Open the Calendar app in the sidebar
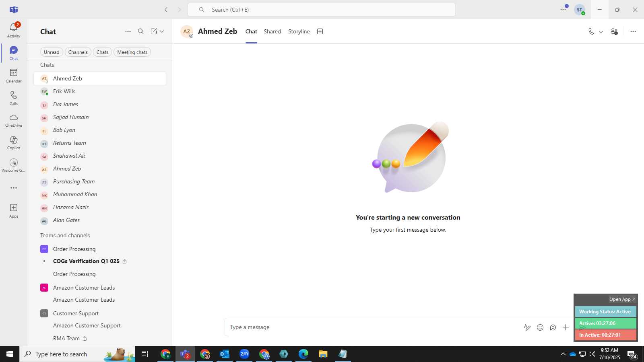The width and height of the screenshot is (644, 362). [14, 76]
